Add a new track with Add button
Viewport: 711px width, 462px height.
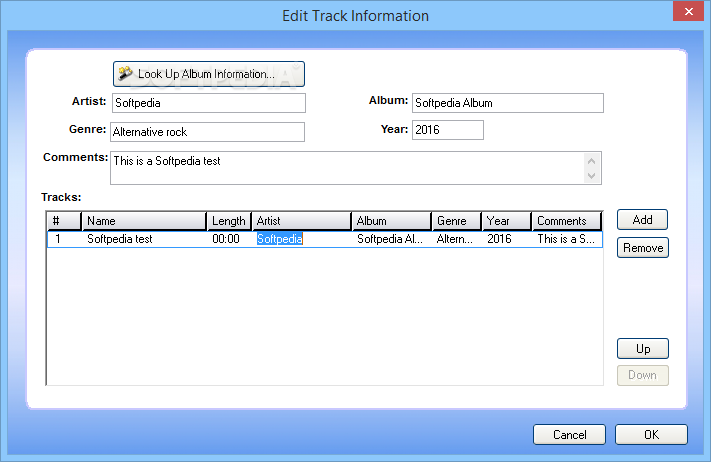[642, 220]
